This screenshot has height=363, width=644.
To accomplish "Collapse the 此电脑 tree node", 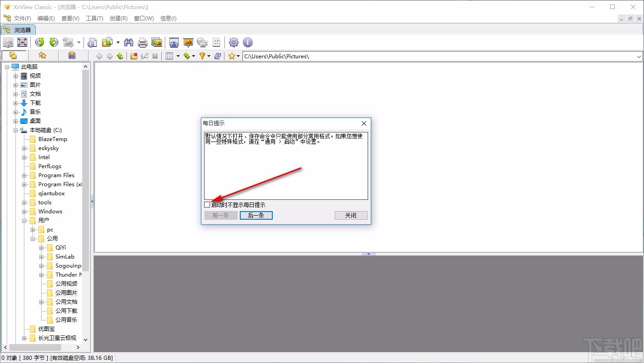I will (x=7, y=67).
